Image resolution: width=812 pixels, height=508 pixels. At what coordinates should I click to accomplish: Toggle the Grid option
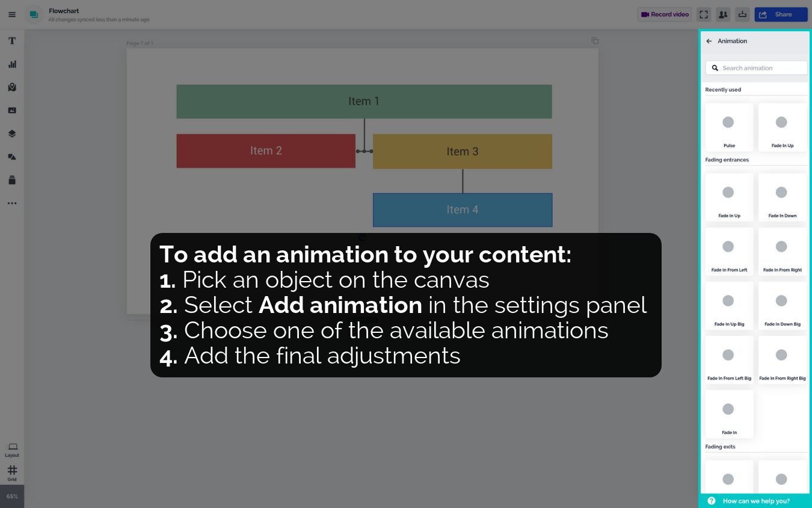pos(12,473)
